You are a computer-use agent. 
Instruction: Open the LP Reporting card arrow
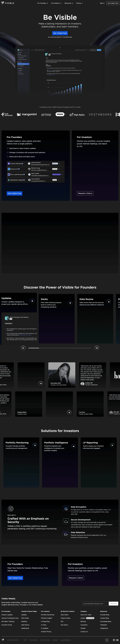[x=112, y=445]
